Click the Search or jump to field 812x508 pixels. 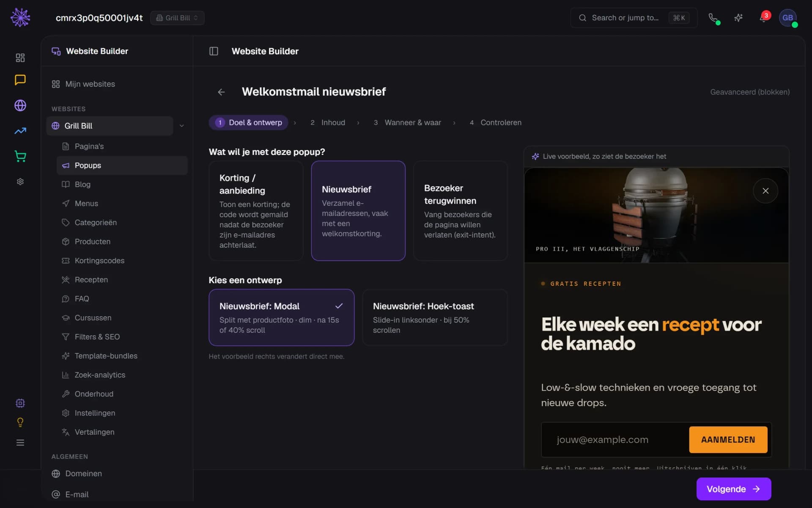coord(634,18)
